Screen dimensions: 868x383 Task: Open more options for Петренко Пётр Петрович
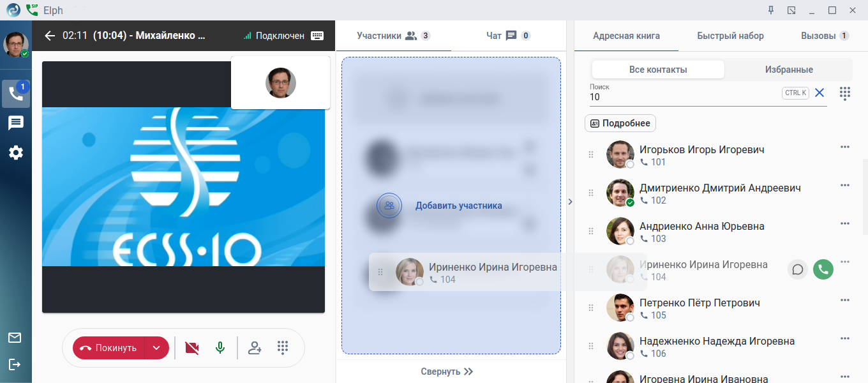(x=845, y=300)
